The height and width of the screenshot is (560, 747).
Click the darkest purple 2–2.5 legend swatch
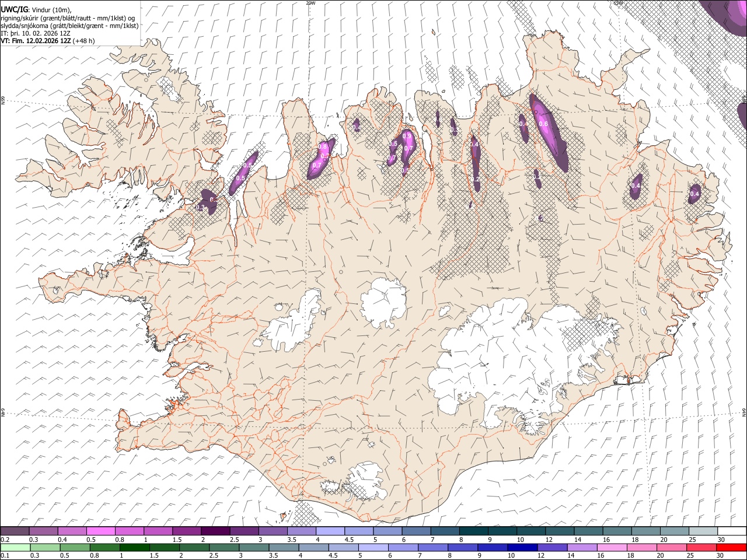[x=215, y=531]
